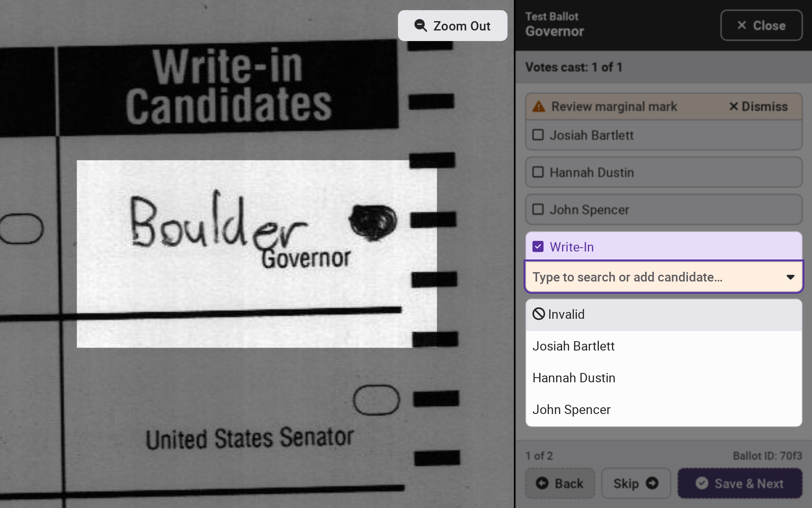The image size is (812, 508).
Task: Pick Hannah Dustin from dropdown options
Action: coord(573,378)
